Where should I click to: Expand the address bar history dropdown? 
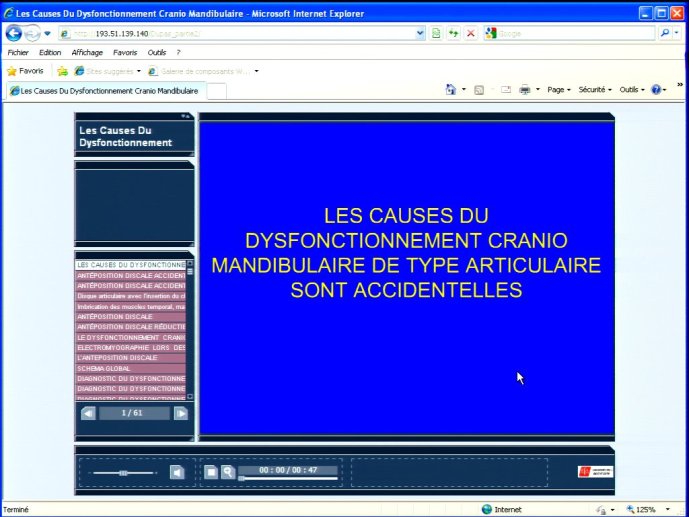tap(420, 33)
